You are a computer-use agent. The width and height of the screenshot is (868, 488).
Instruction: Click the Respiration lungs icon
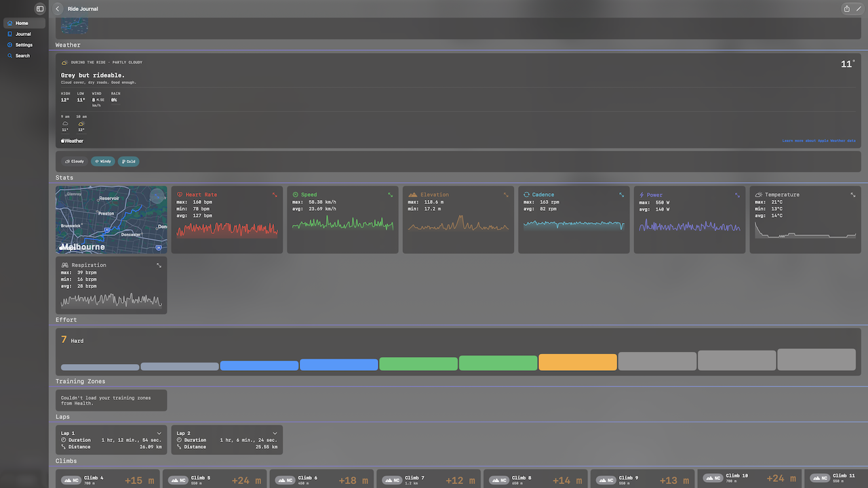(x=65, y=265)
